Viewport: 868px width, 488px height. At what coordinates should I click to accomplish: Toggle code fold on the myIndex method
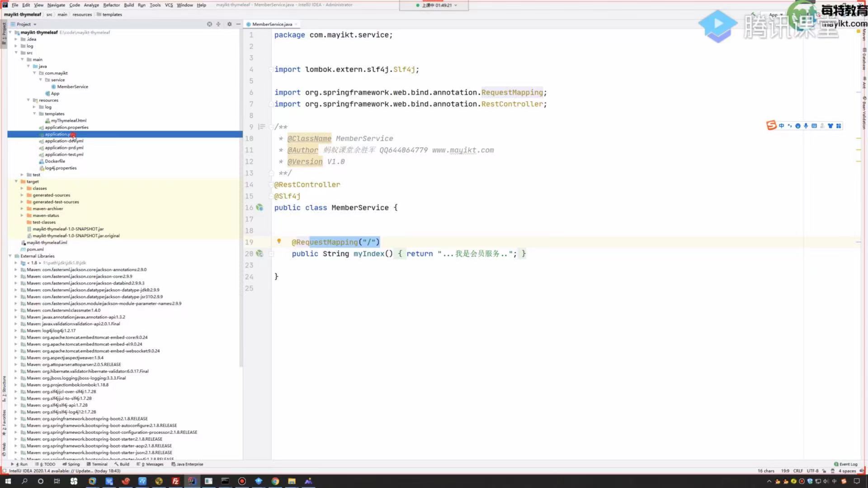[x=272, y=254]
